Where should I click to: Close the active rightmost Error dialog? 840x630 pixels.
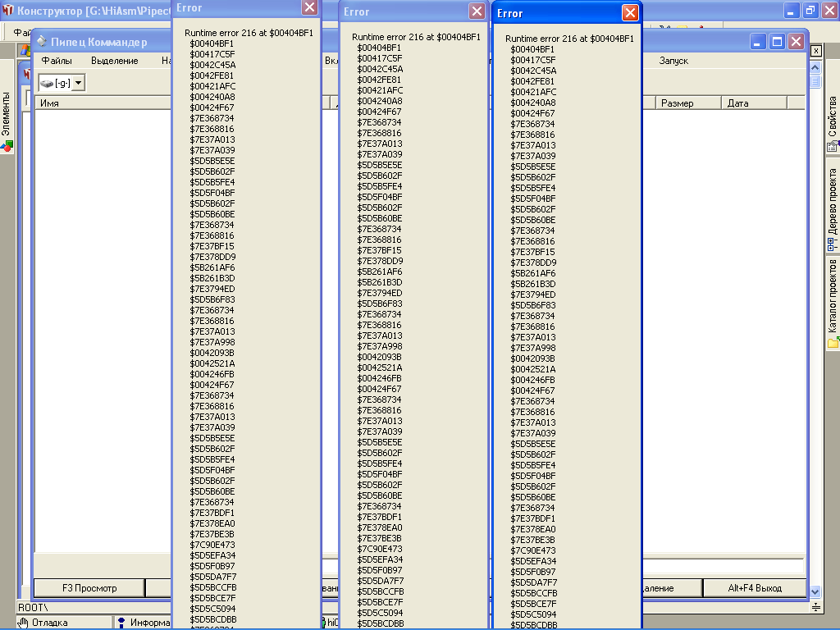tap(630, 13)
